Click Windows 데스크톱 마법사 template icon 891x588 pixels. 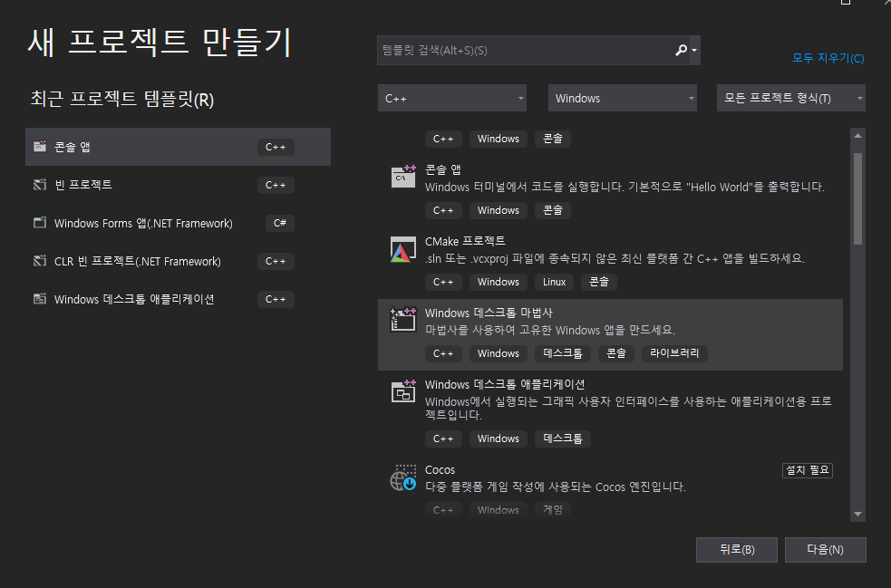coord(402,319)
